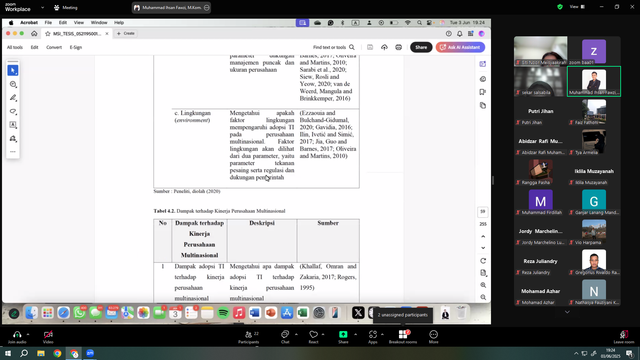Image resolution: width=640 pixels, height=360 pixels.
Task: Click page number 59 field
Action: click(x=483, y=211)
